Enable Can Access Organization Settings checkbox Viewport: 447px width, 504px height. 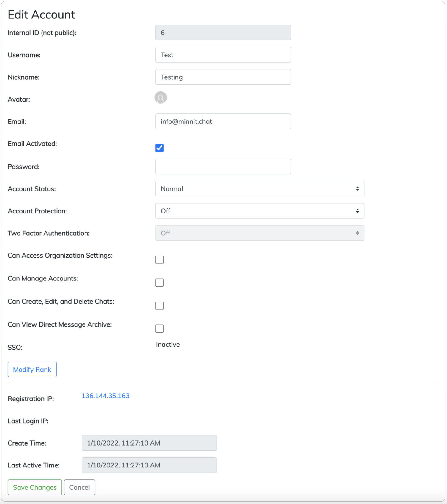pos(159,260)
